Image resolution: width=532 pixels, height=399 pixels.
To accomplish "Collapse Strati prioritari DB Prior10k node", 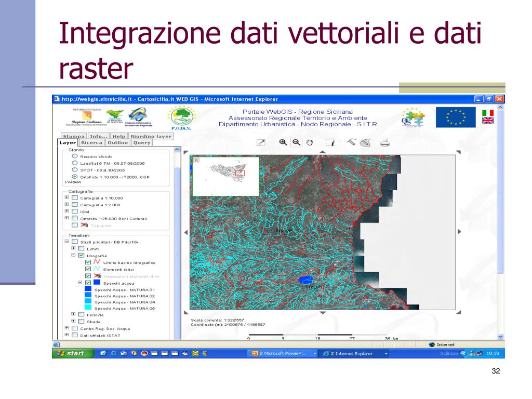I will click(x=67, y=241).
